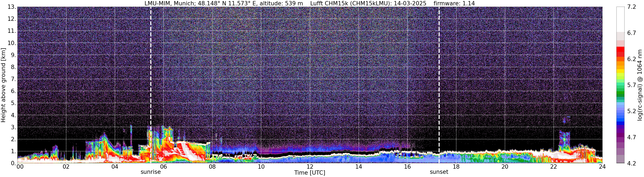Click the colorbar tick label '7.2'
Image resolution: width=644 pixels, height=177 pixels.
(x=632, y=7)
